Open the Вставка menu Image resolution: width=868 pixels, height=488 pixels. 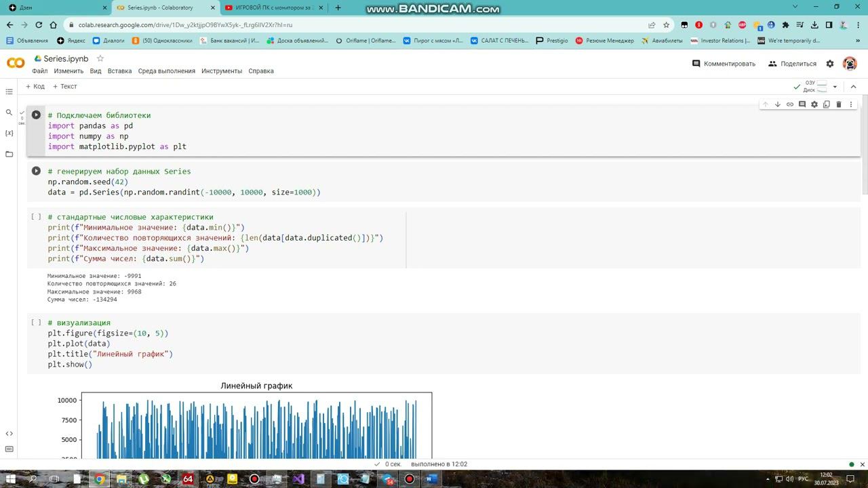(x=119, y=71)
